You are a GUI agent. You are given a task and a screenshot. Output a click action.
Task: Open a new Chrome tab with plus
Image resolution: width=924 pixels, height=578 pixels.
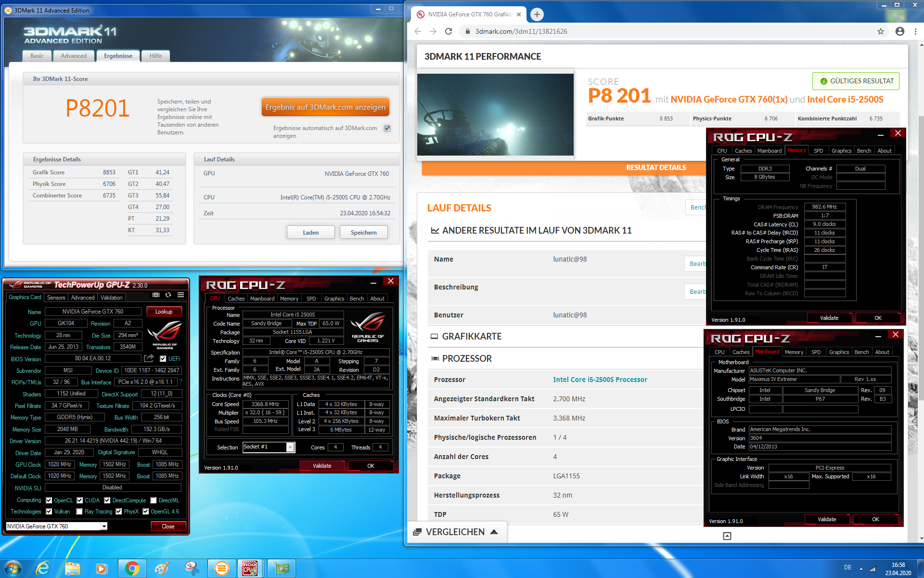click(537, 14)
